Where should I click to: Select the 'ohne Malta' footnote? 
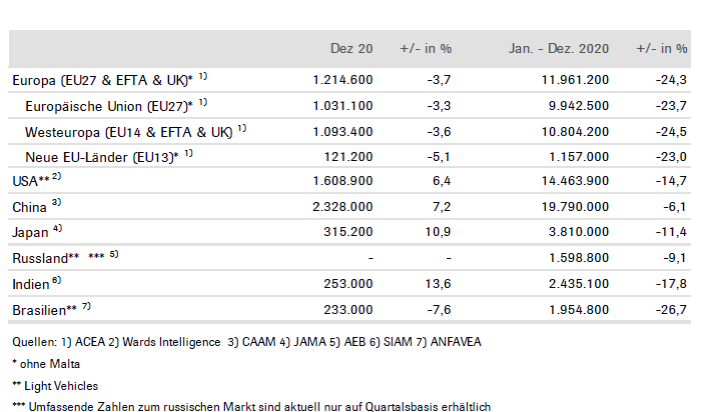click(x=46, y=364)
